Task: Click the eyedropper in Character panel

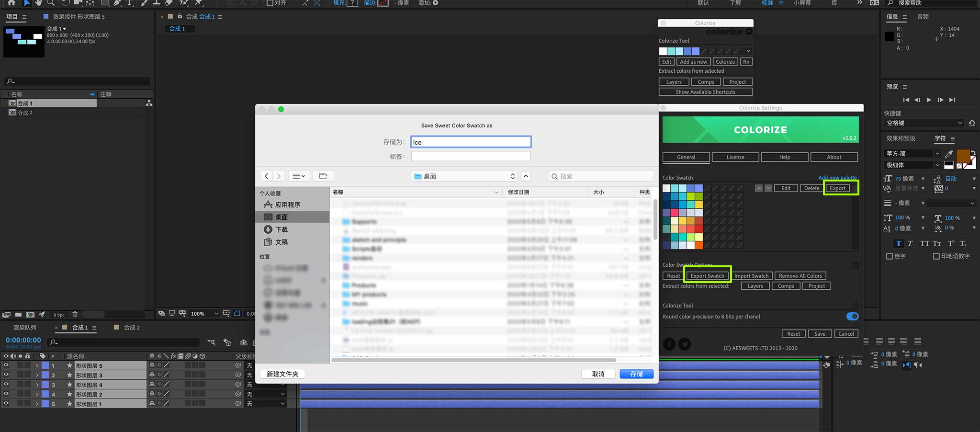Action: click(948, 154)
